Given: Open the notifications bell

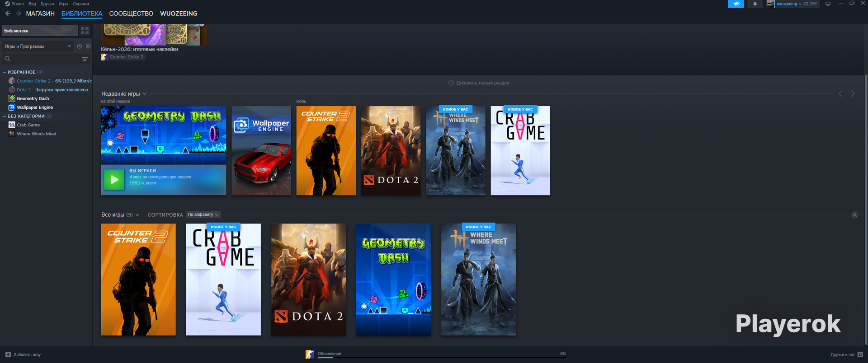Looking at the screenshot, I should pos(755,4).
